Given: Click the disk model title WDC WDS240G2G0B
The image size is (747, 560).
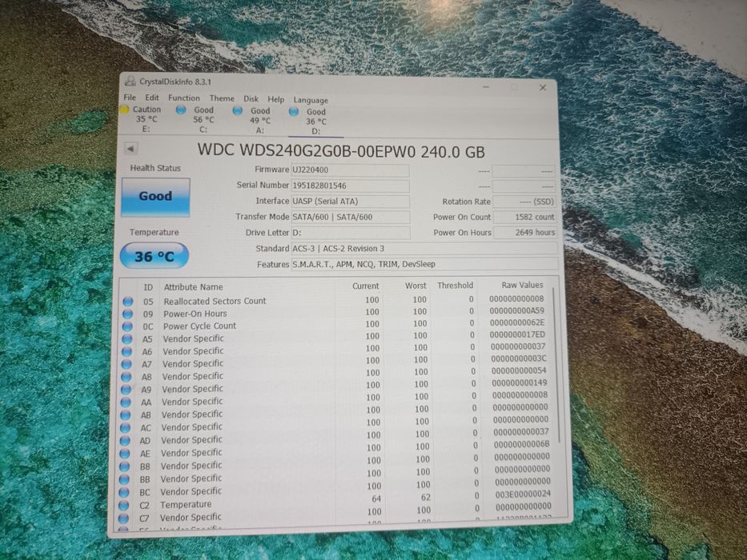Looking at the screenshot, I should (341, 151).
